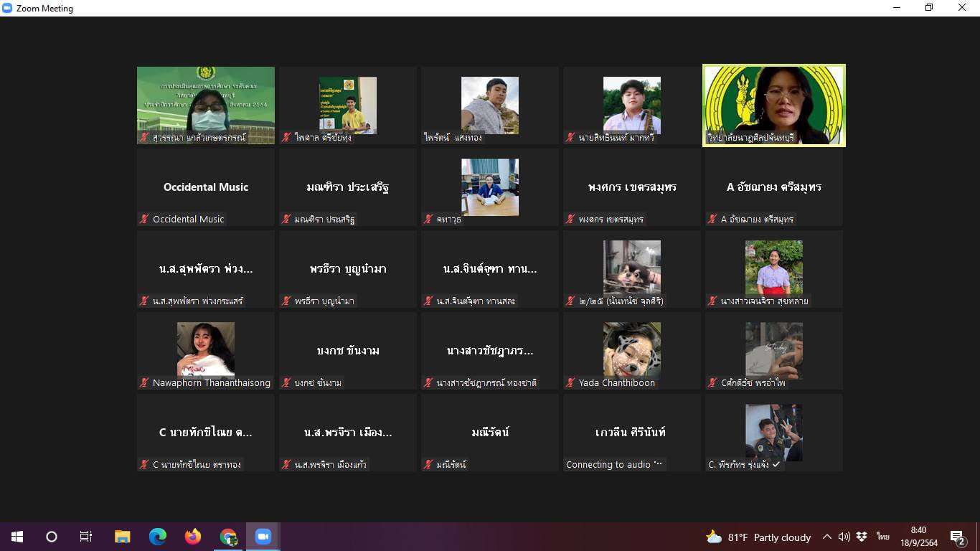The image size is (980, 551).
Task: Open the Zoom app in taskbar
Action: point(263,537)
